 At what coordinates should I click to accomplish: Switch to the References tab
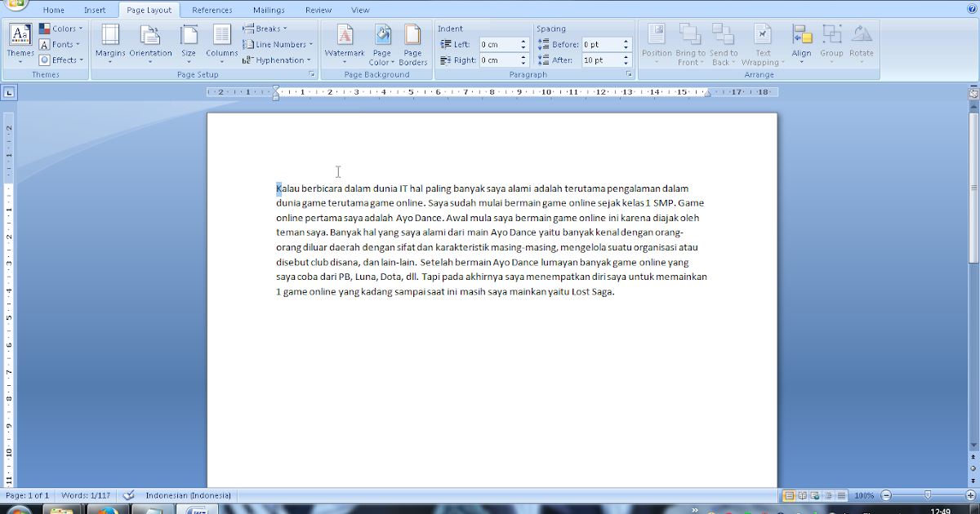click(212, 10)
